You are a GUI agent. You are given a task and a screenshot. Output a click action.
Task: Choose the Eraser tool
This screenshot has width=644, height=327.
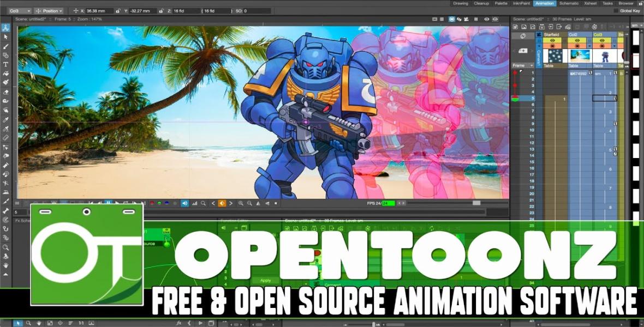[x=6, y=92]
